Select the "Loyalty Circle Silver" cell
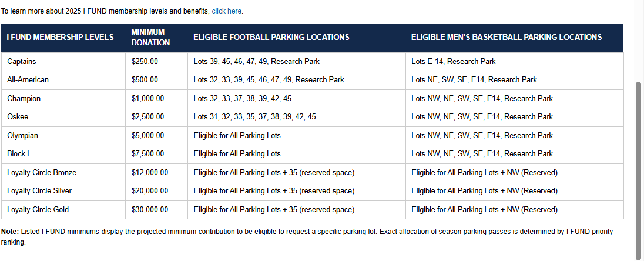 tap(39, 191)
